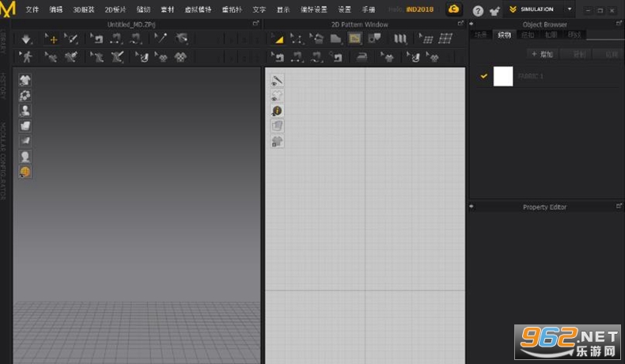Image resolution: width=625 pixels, height=364 pixels.
Task: Open the MODULAR CONFIGURATOR side tab
Action: 4,161
